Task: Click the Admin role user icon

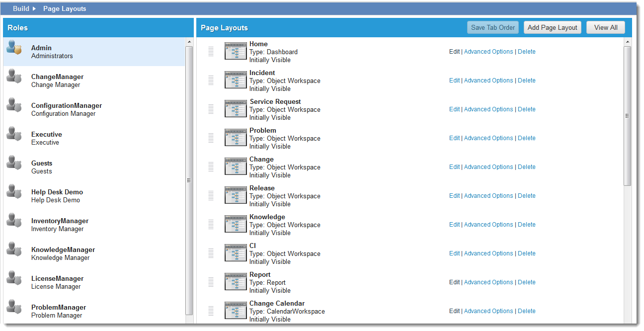Action: (14, 48)
